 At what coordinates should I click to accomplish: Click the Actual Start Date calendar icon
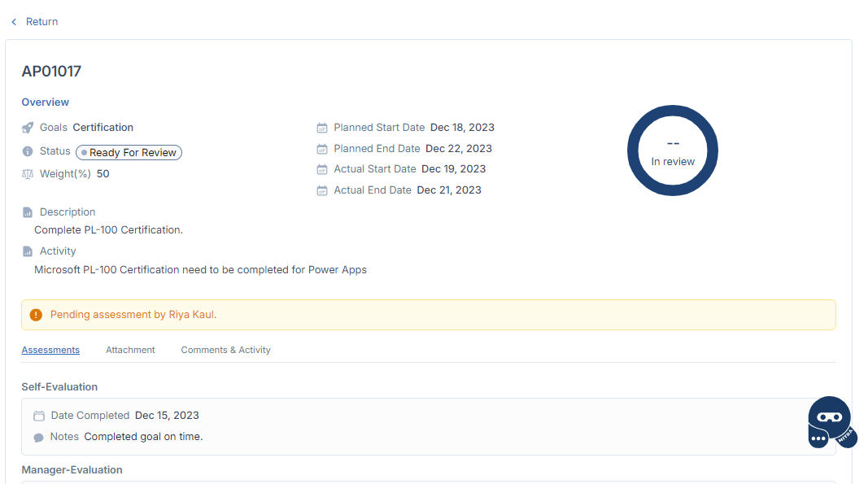click(321, 169)
